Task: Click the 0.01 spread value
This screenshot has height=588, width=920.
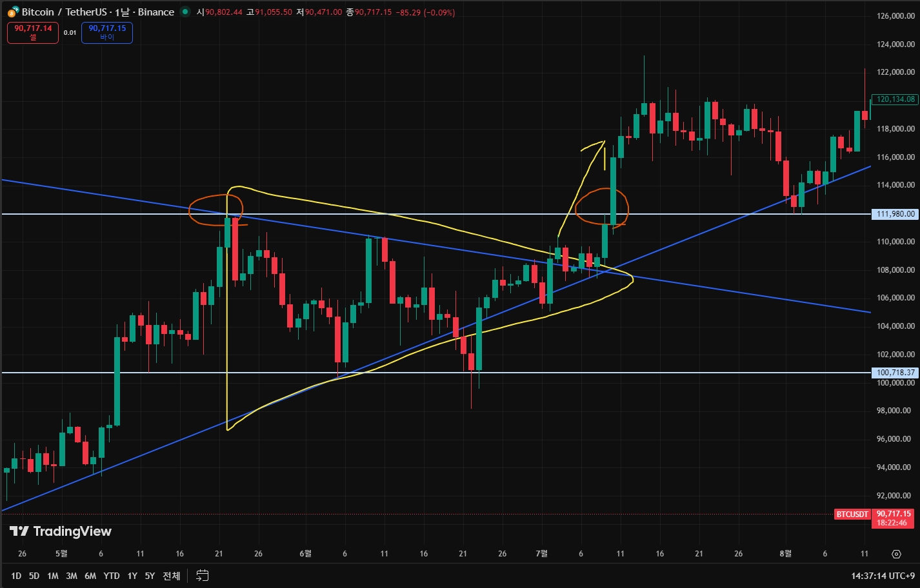Action: point(70,32)
